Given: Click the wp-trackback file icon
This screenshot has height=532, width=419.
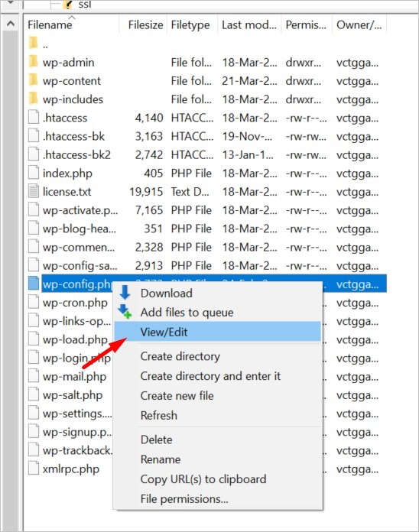Looking at the screenshot, I should (x=33, y=450).
